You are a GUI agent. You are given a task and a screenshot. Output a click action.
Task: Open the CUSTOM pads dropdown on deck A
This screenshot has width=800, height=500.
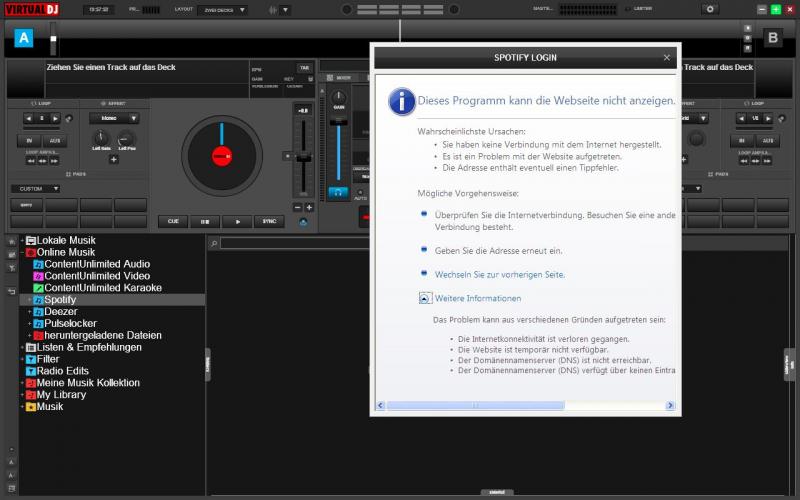[36, 189]
